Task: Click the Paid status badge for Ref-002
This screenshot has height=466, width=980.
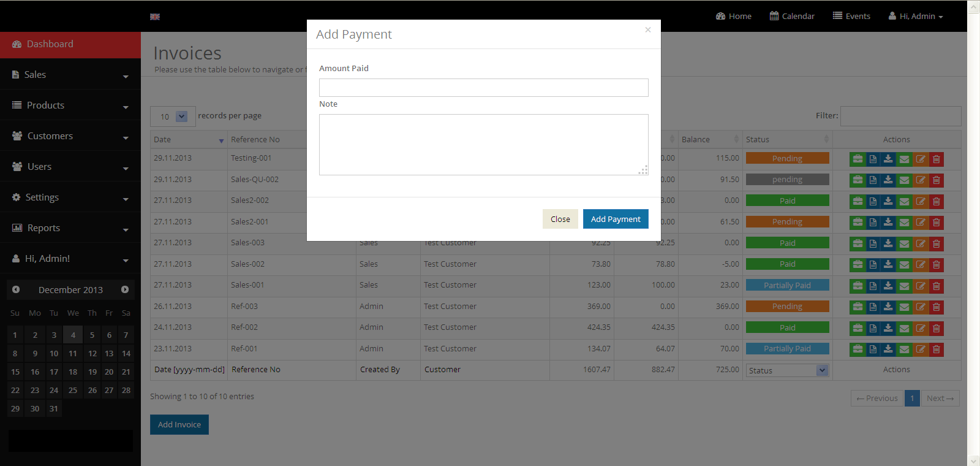Action: point(788,327)
